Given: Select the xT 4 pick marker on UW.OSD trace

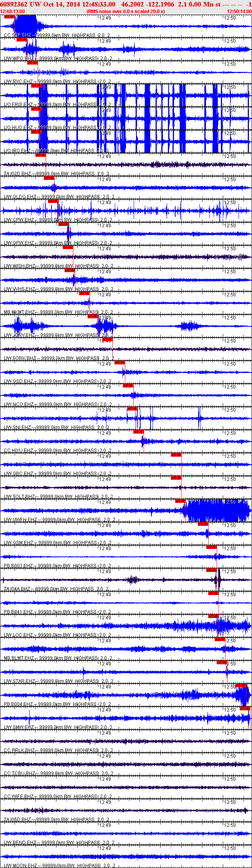Looking at the screenshot, I should point(120,362).
